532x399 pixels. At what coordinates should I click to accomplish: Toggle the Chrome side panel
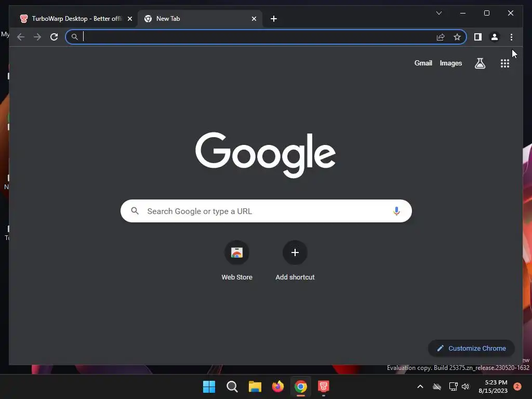478,37
